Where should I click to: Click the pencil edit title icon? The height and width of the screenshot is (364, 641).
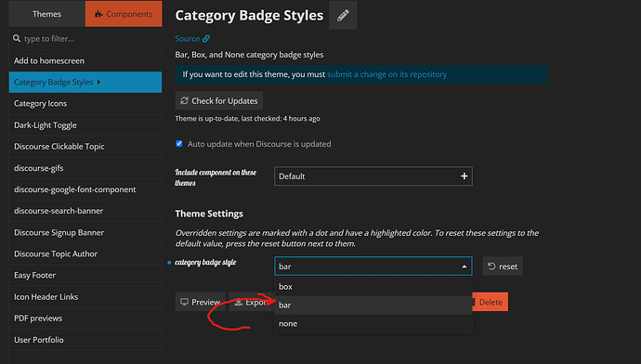343,15
